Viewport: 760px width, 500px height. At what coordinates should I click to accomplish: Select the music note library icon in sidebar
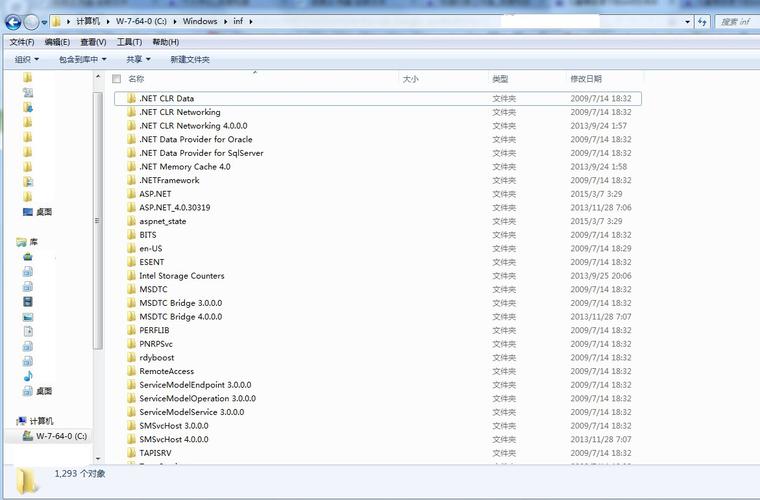[28, 376]
